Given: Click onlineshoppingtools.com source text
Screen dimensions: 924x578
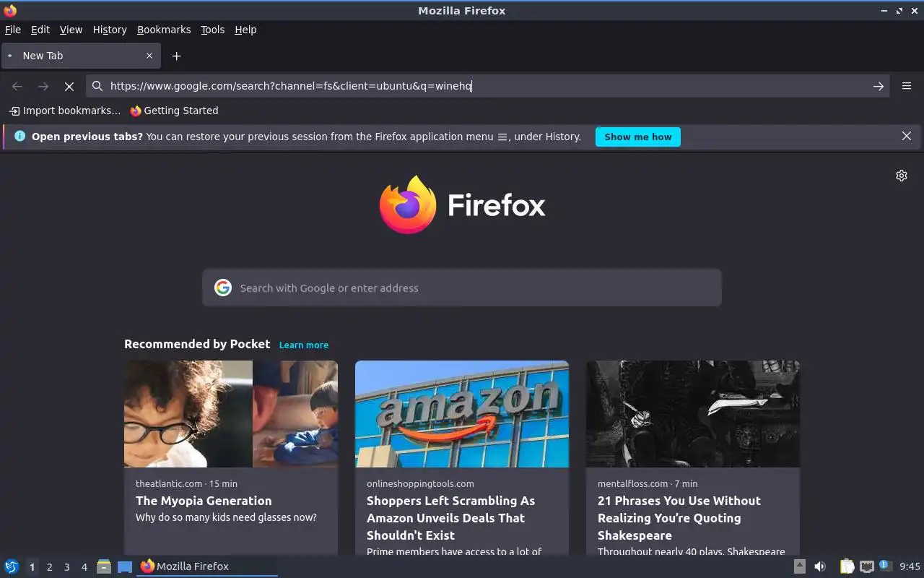Looking at the screenshot, I should (x=420, y=483).
